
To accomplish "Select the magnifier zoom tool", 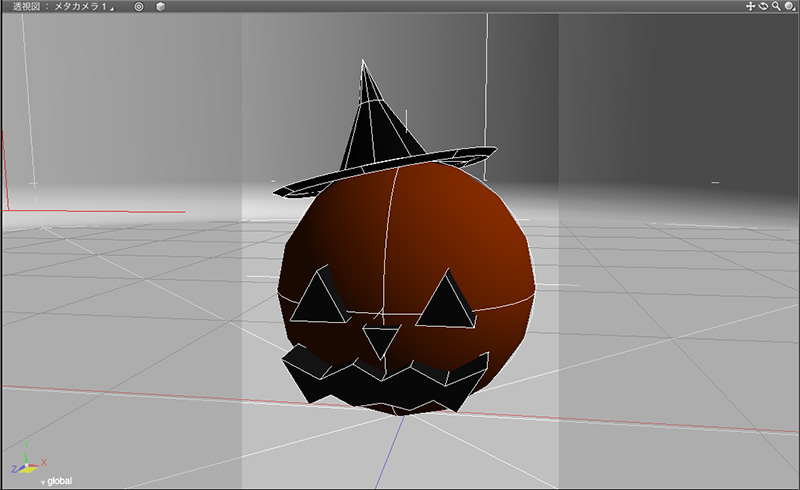I will pos(776,6).
